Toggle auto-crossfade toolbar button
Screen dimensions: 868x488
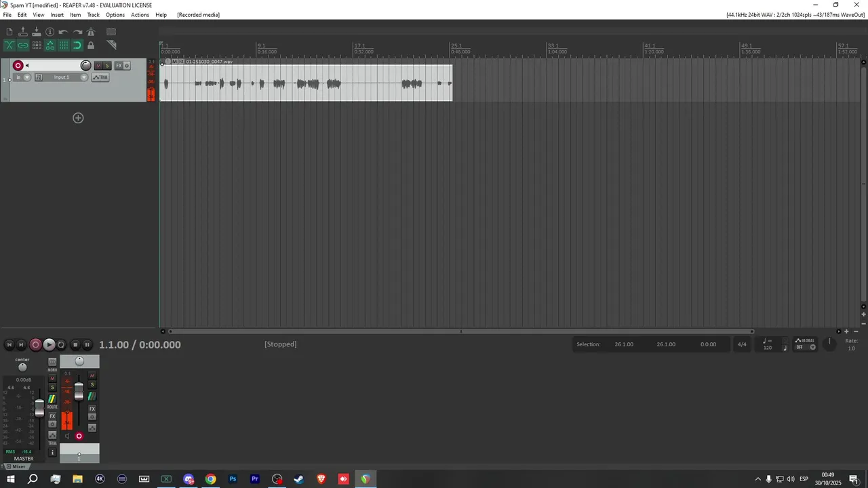9,45
